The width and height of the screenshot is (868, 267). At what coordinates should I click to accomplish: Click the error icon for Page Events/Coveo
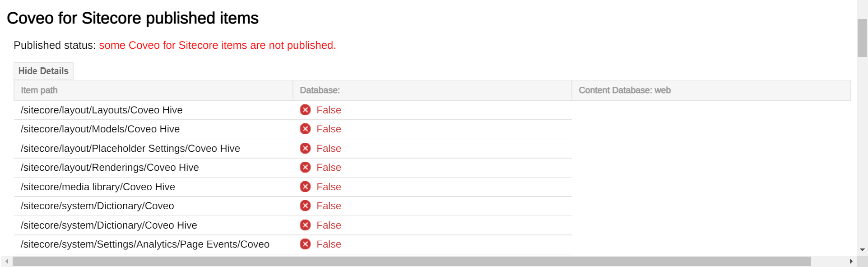point(306,244)
